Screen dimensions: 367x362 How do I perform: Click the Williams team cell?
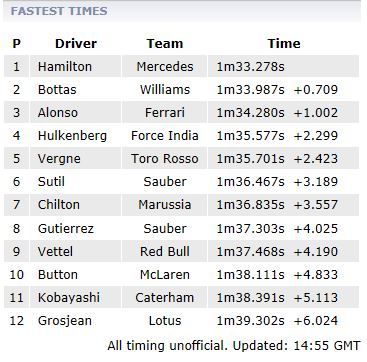pos(165,90)
